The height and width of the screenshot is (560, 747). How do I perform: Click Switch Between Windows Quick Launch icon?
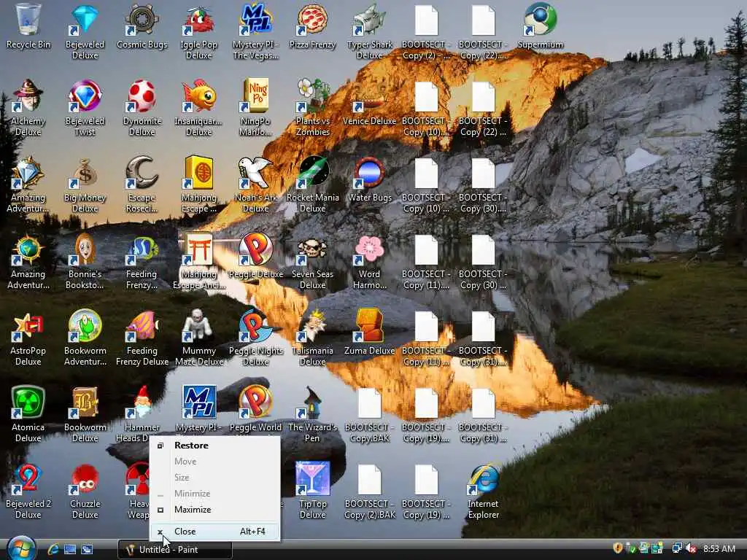[x=87, y=549]
